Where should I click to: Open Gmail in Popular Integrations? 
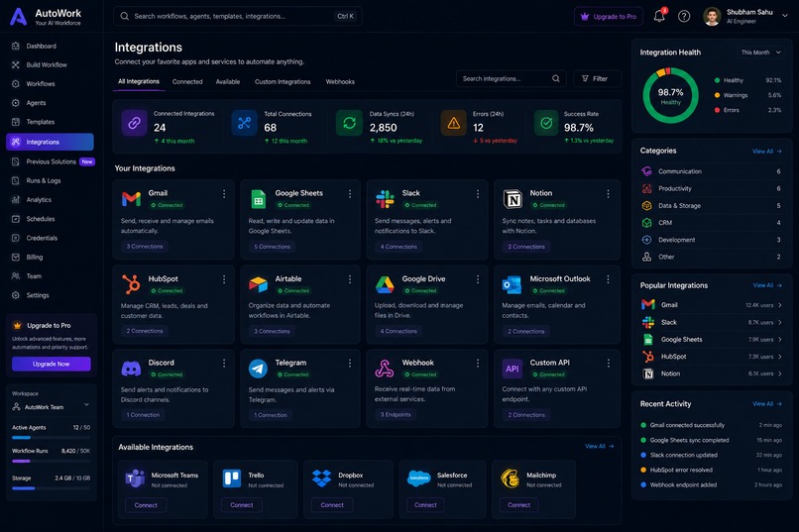[x=711, y=305]
